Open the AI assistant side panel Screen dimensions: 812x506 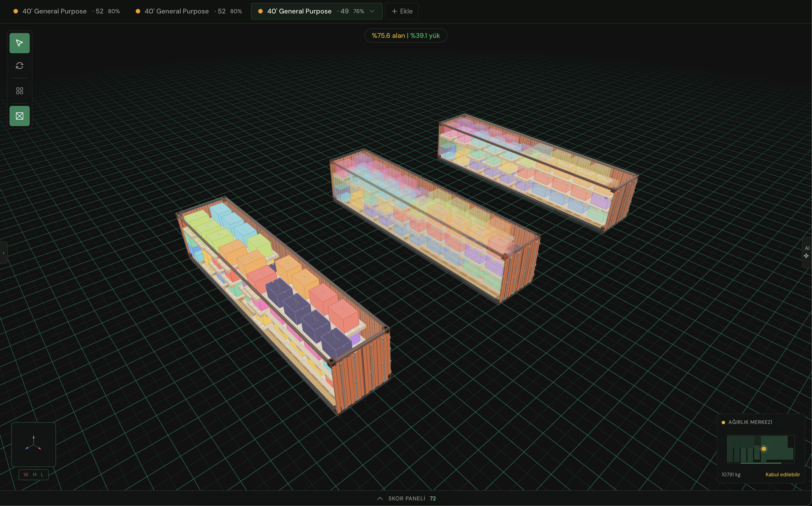point(807,252)
